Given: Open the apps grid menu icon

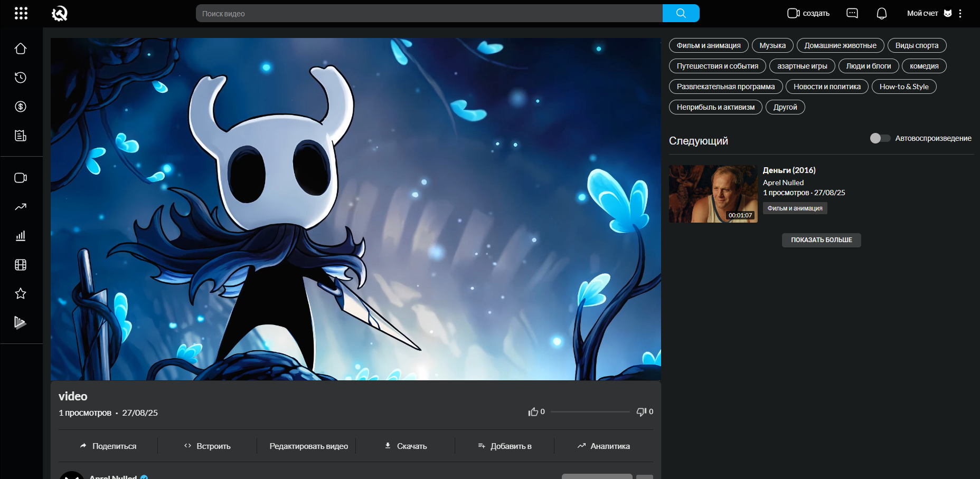Looking at the screenshot, I should point(21,13).
